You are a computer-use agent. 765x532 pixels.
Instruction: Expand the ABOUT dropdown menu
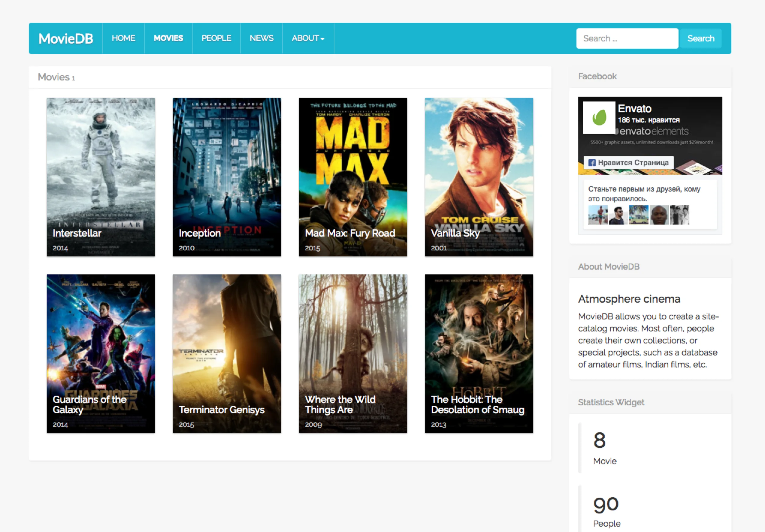coord(308,38)
